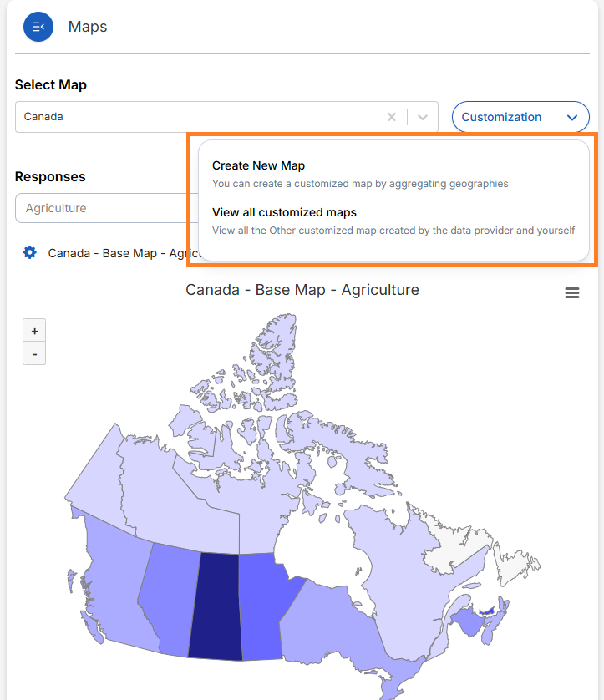Zoom out of the map using minus control
The width and height of the screenshot is (604, 700).
click(33, 354)
